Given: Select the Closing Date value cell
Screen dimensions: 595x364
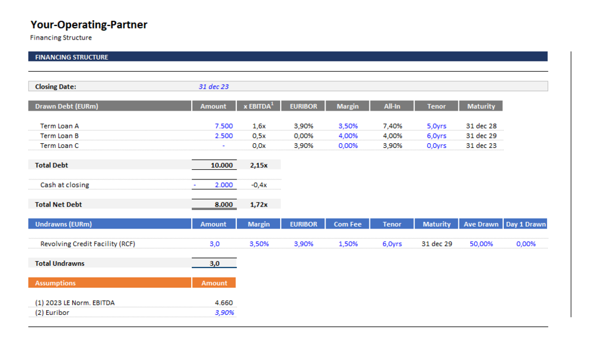Looking at the screenshot, I should (x=214, y=86).
